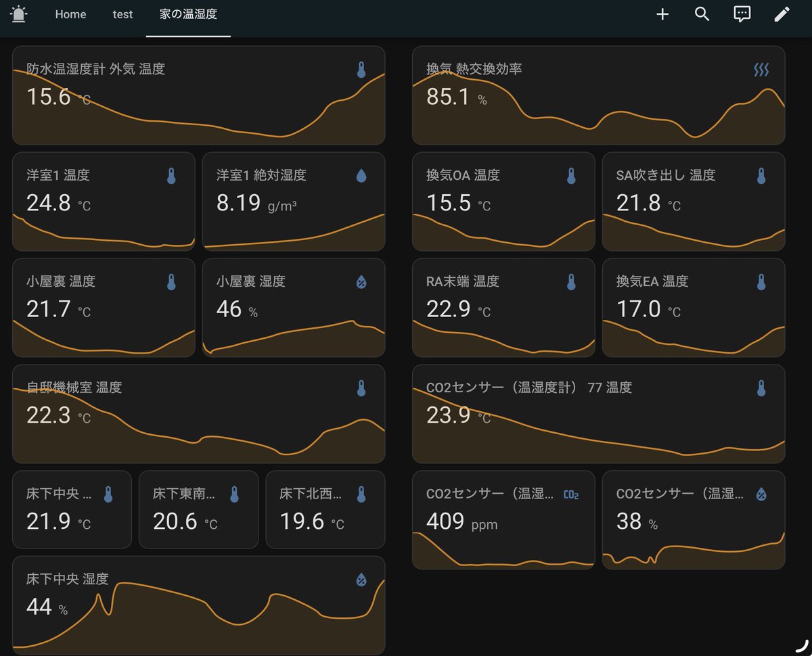Click humidity icon on 床下中央 湿度 card
The height and width of the screenshot is (656, 812).
pyautogui.click(x=361, y=580)
